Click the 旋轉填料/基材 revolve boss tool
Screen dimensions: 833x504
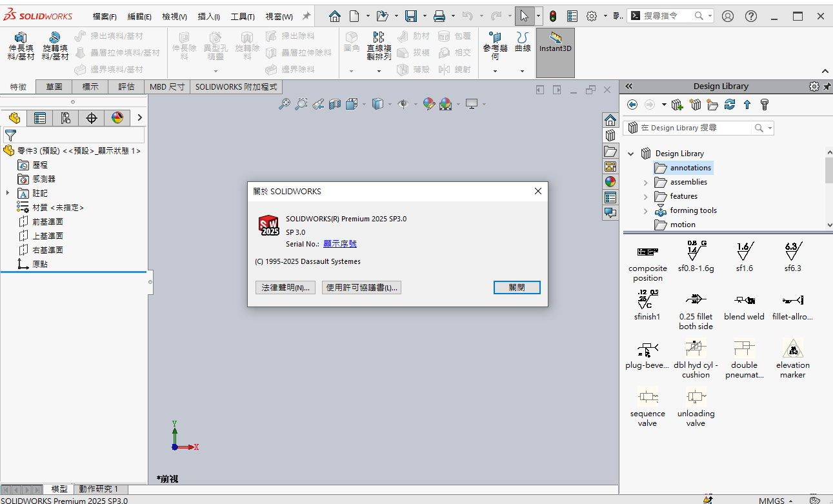(55, 46)
